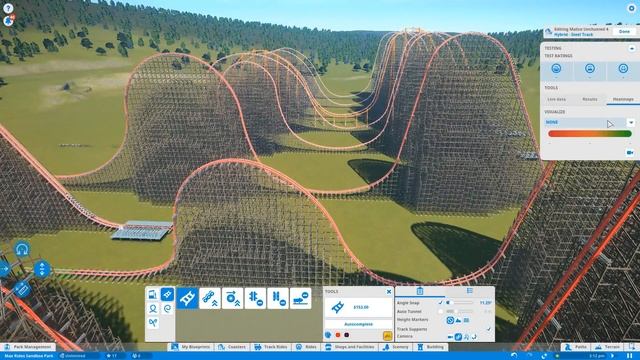The image size is (640, 360).
Task: Click the Done button for coaster editing
Action: [x=624, y=31]
